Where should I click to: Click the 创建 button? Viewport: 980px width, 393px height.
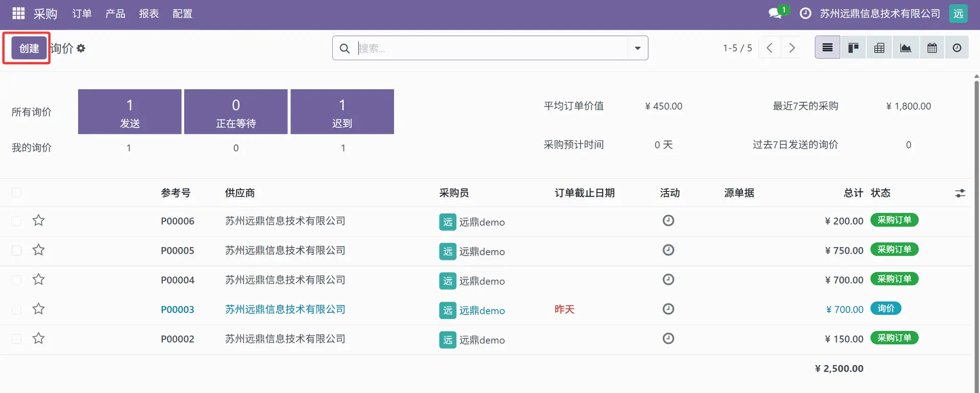click(x=29, y=48)
